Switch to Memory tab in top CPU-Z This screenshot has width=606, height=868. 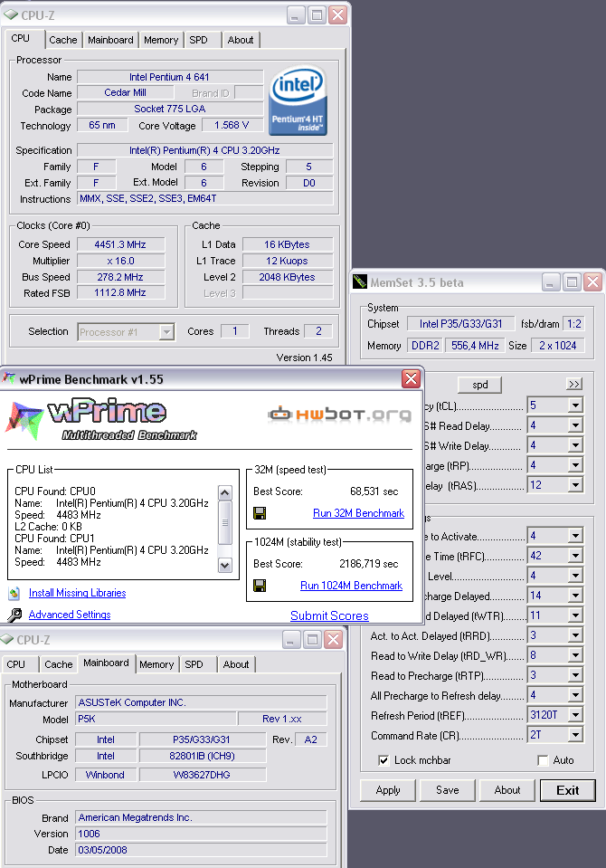tap(161, 40)
